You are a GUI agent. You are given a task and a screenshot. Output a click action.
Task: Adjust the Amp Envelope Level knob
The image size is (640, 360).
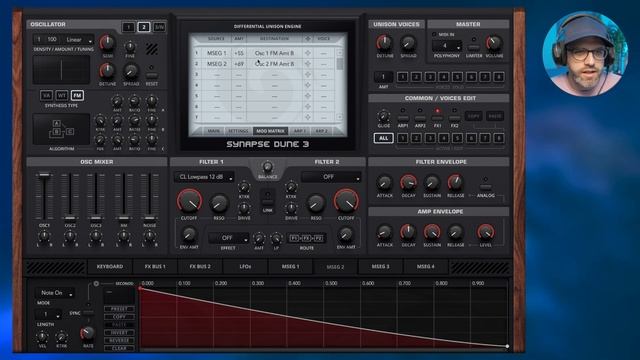click(485, 233)
